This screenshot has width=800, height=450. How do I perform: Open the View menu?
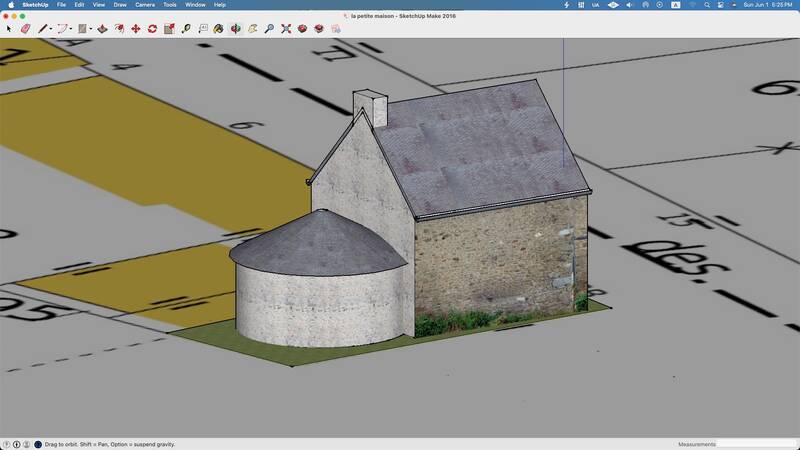coord(98,5)
